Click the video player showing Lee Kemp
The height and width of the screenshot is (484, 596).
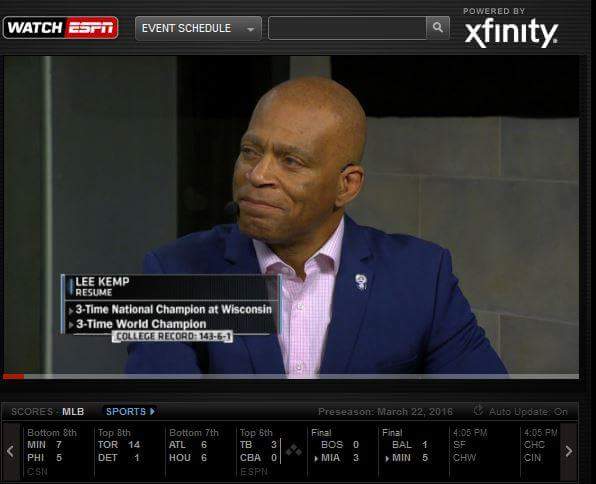click(291, 215)
